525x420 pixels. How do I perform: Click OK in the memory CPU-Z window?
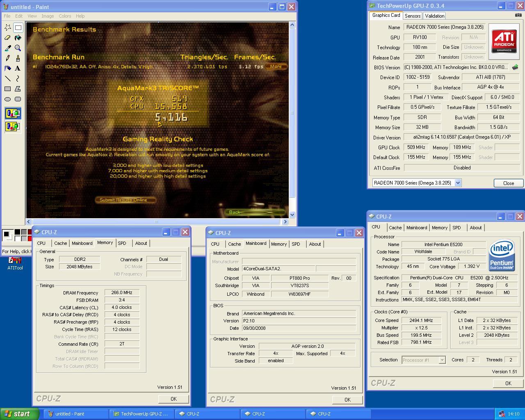(x=173, y=399)
